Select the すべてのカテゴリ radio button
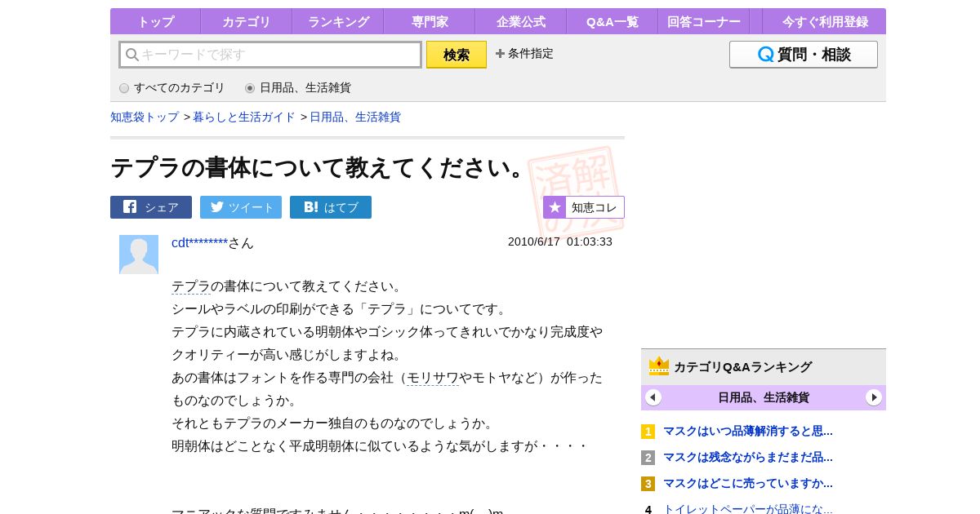Image resolution: width=980 pixels, height=514 pixels. click(x=124, y=88)
